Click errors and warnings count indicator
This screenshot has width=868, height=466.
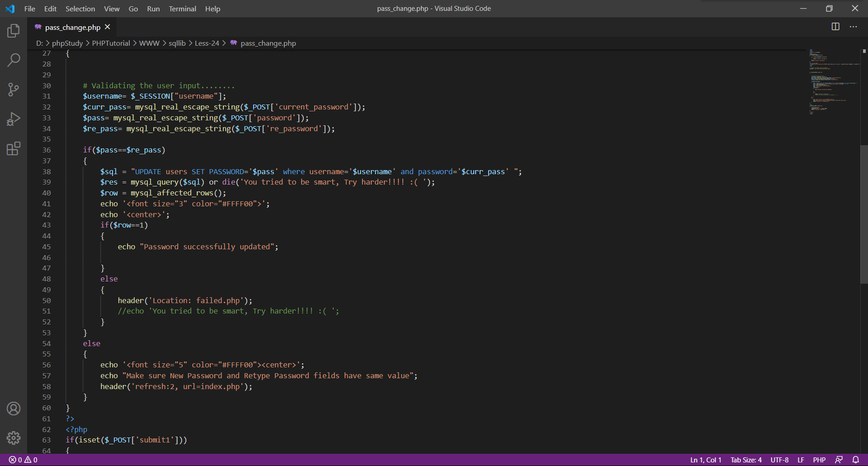point(24,460)
